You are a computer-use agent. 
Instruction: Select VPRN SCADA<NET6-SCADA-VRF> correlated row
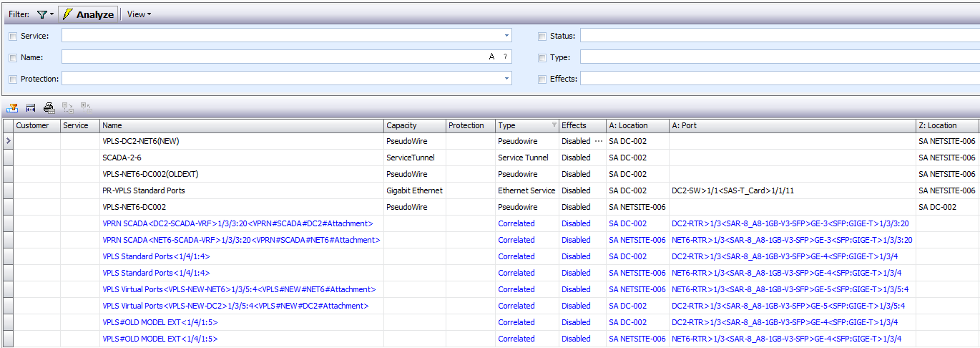pos(240,240)
